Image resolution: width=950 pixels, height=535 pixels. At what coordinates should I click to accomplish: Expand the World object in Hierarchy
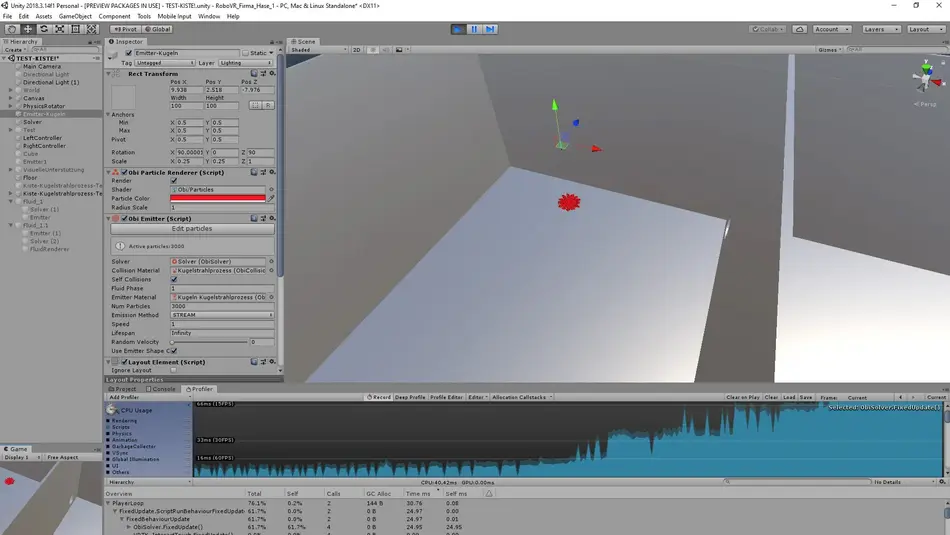[11, 90]
